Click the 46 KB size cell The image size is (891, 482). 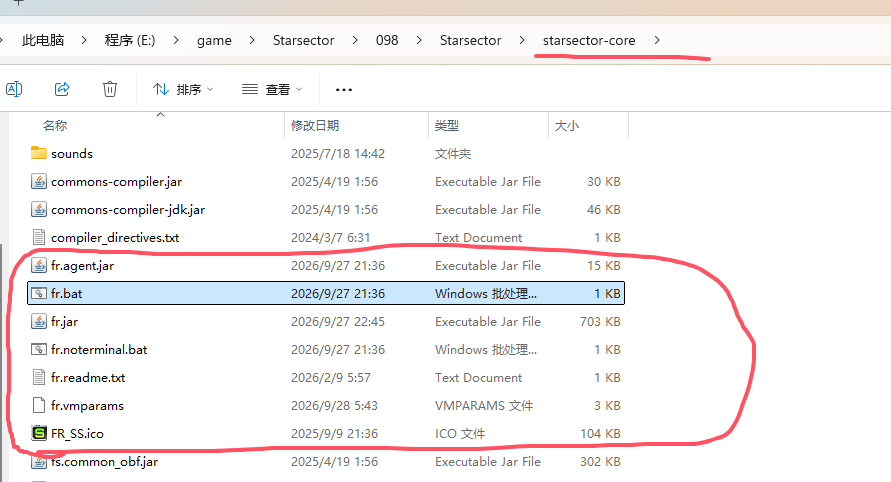click(x=603, y=210)
